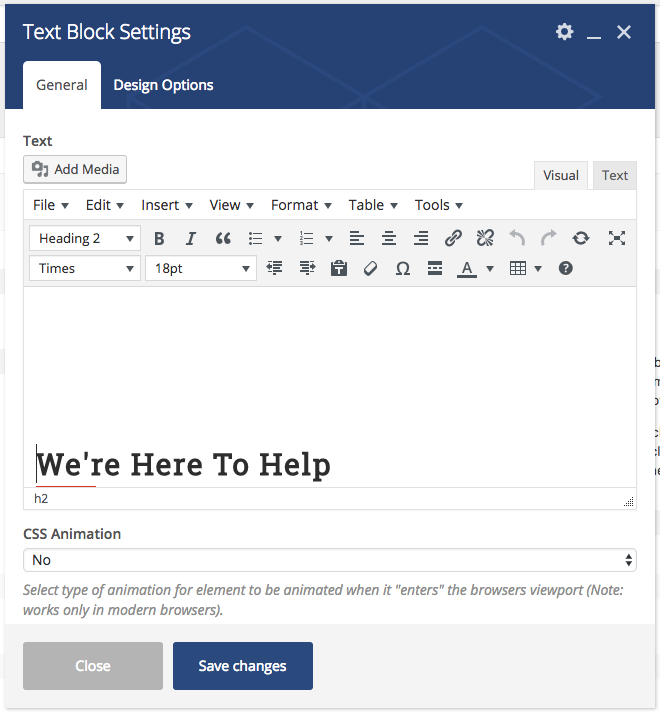The height and width of the screenshot is (714, 660).
Task: Toggle bold formatting in the editor
Action: [159, 238]
